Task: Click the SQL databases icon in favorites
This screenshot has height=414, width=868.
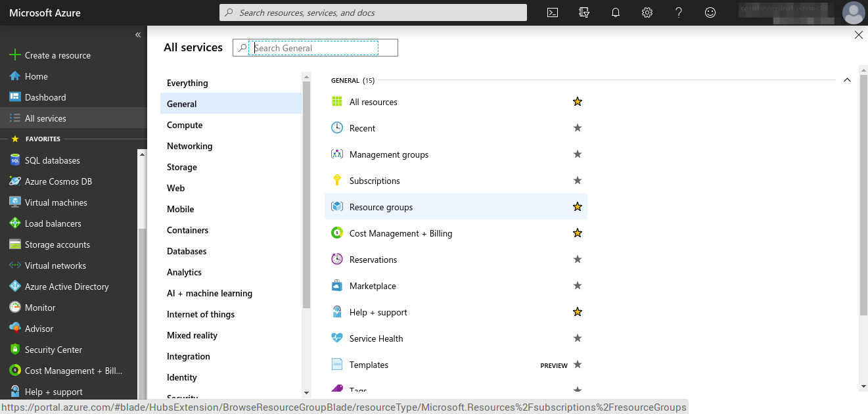Action: [14, 160]
